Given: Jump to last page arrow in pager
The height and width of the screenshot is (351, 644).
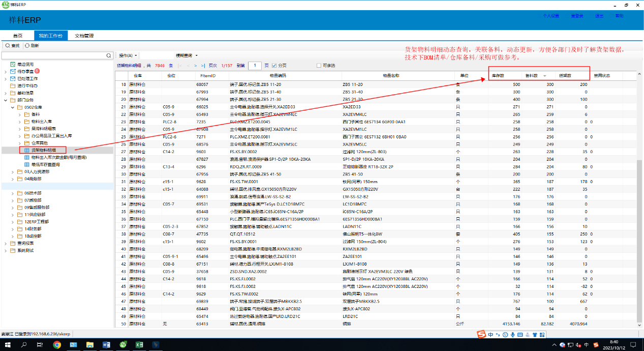Looking at the screenshot, I should pos(203,66).
